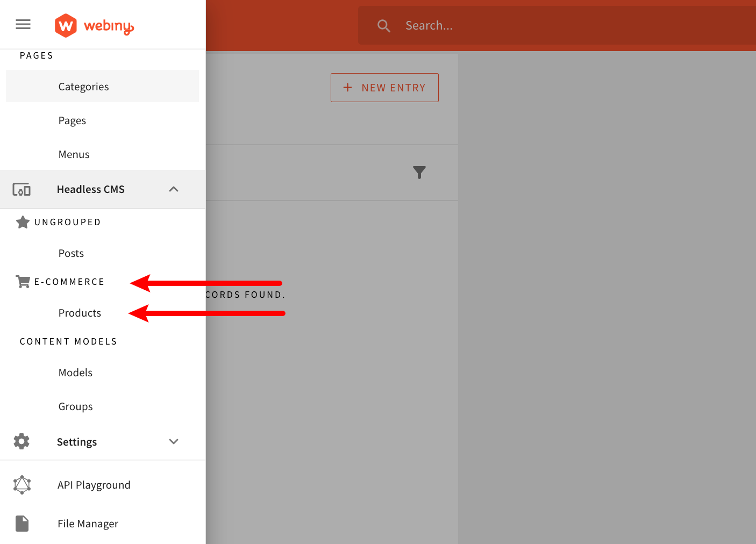756x544 pixels.
Task: Click the API Playground GraphQL icon
Action: (22, 485)
